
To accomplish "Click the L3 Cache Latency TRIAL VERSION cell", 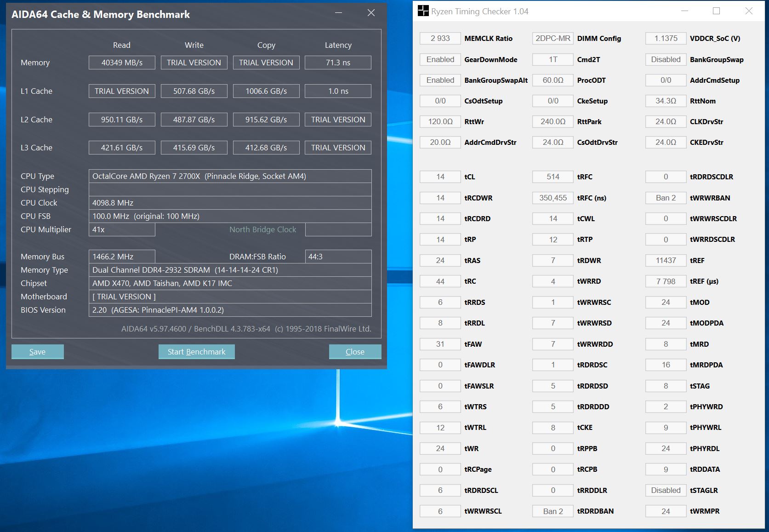I will [338, 148].
